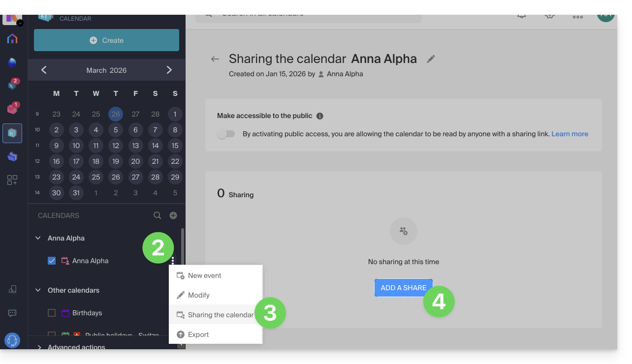
Task: Choose Export from the context menu
Action: click(198, 334)
